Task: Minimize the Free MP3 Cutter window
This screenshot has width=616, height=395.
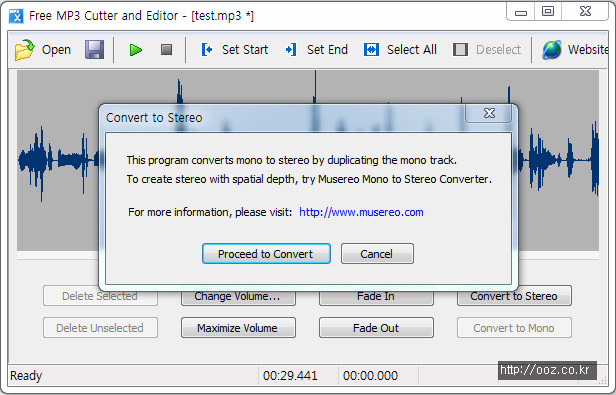Action: click(521, 12)
